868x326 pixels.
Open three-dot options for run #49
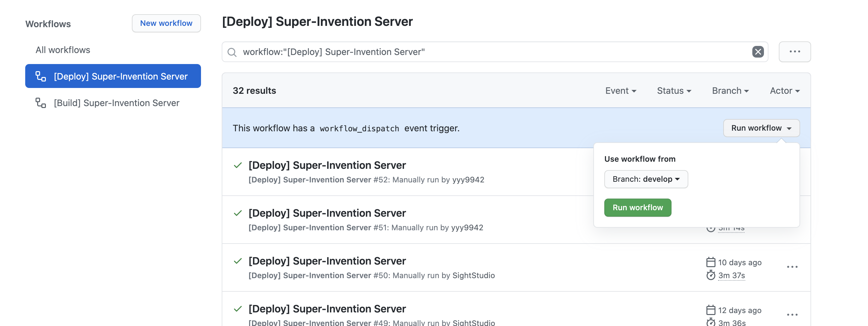pyautogui.click(x=792, y=315)
